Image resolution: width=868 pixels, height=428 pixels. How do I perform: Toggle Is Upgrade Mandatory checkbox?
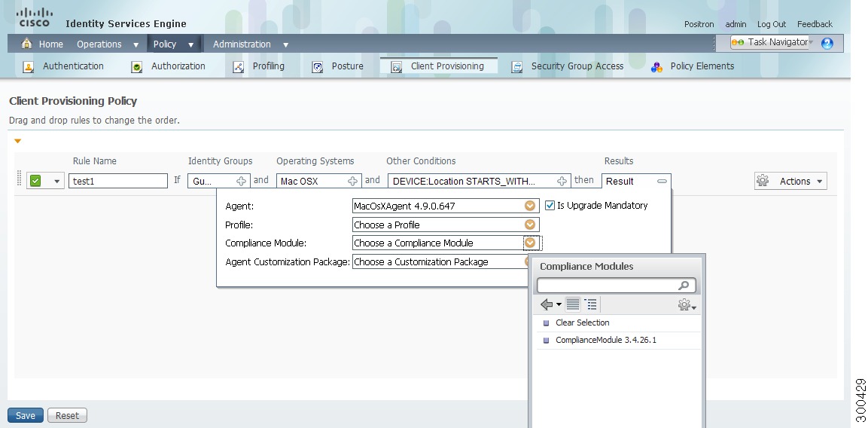[550, 205]
